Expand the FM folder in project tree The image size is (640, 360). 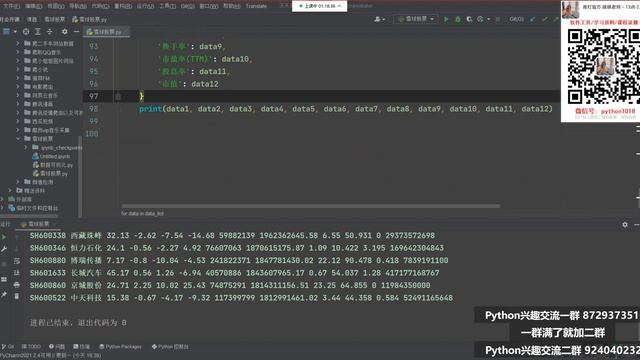18,78
